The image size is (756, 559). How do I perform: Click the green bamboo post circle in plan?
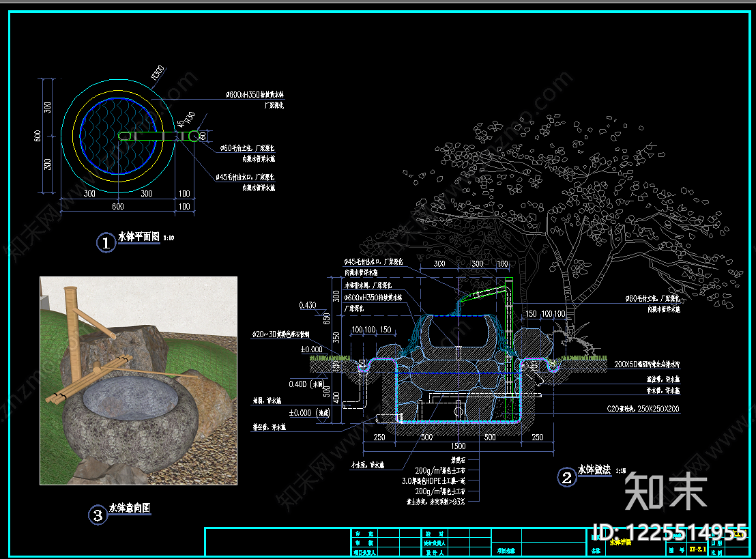click(194, 136)
